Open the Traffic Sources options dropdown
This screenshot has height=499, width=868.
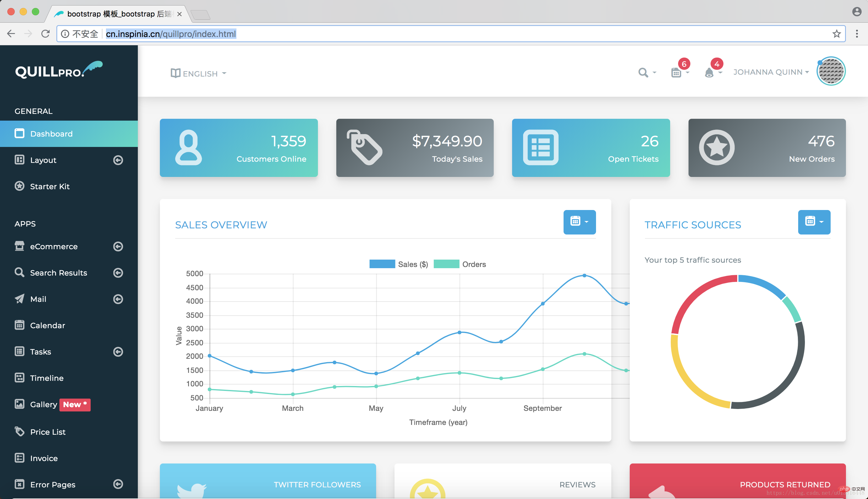point(814,221)
